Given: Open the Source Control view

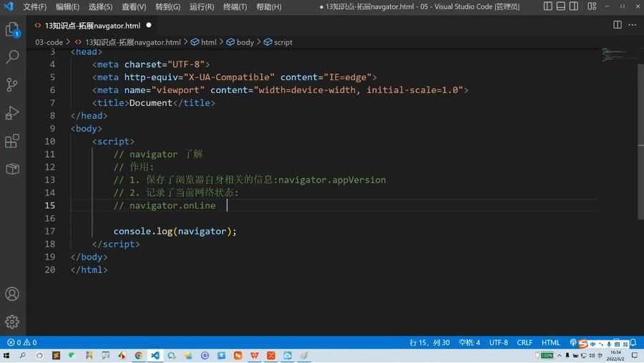Looking at the screenshot, I should 12,84.
